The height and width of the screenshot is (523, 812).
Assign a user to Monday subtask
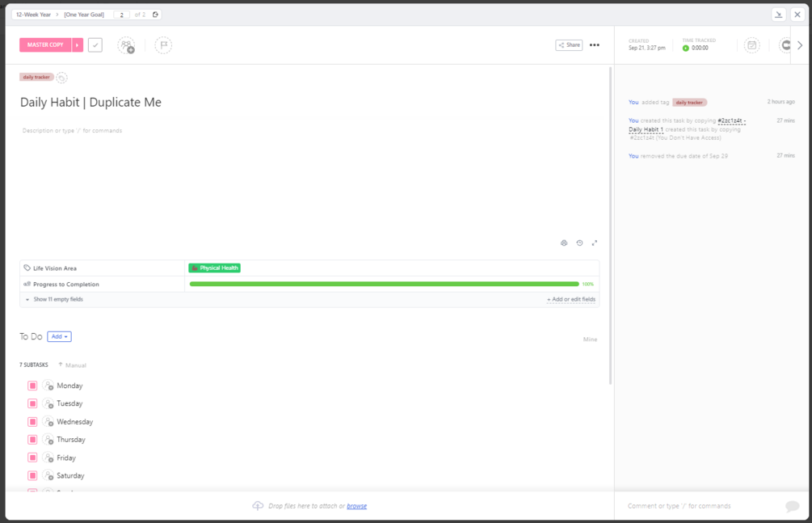48,386
